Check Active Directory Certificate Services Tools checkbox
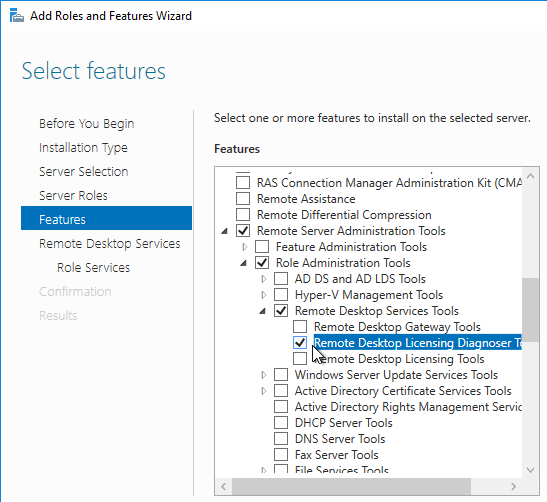Viewport: 547px width, 502px height. (281, 391)
